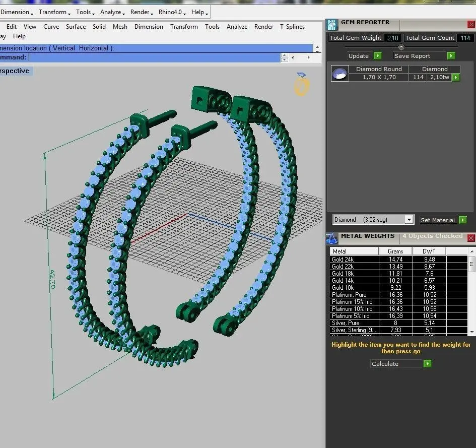The image size is (476, 448).
Task: Open the Tools dropdown in top bar
Action: click(x=85, y=12)
